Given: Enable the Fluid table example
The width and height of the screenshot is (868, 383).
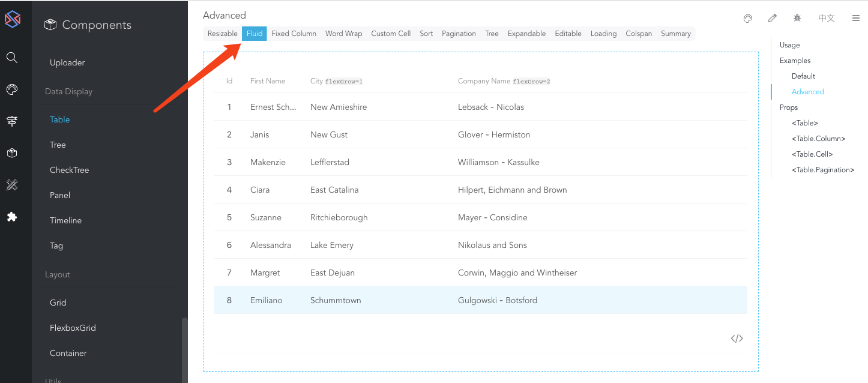Looking at the screenshot, I should [x=254, y=34].
